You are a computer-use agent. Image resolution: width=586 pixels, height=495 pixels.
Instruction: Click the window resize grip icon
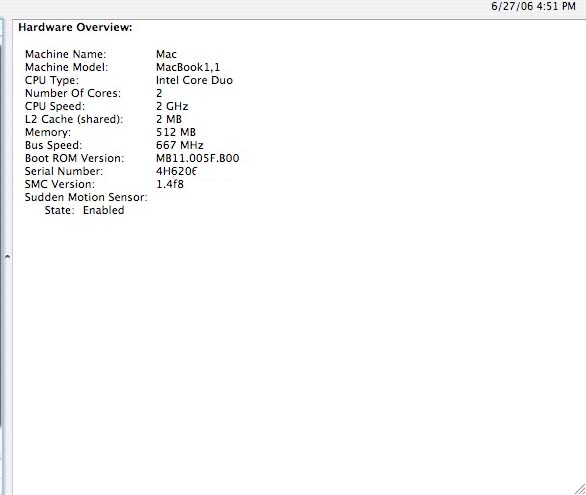pos(580,489)
